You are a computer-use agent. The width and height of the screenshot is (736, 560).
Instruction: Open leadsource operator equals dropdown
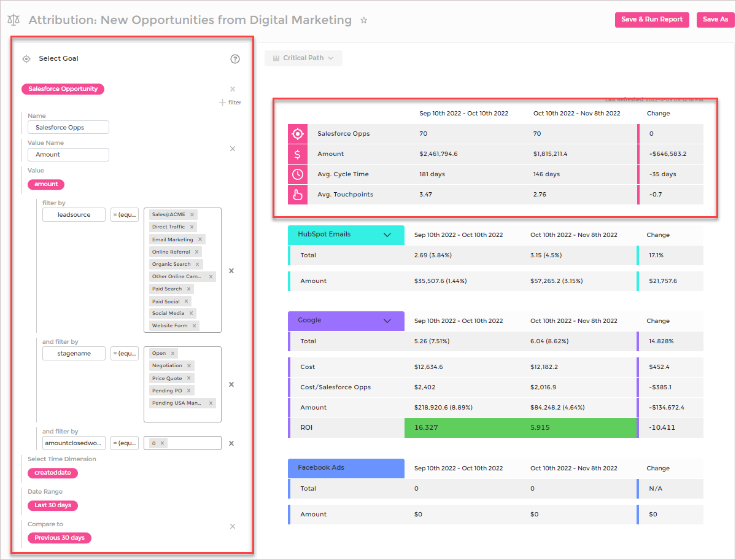pos(125,215)
